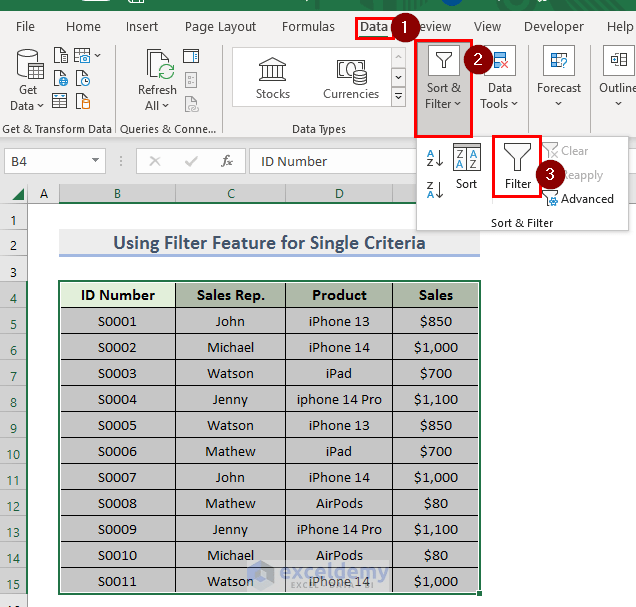Move up in the Data Types gallery
The height and width of the screenshot is (607, 636).
point(398,56)
